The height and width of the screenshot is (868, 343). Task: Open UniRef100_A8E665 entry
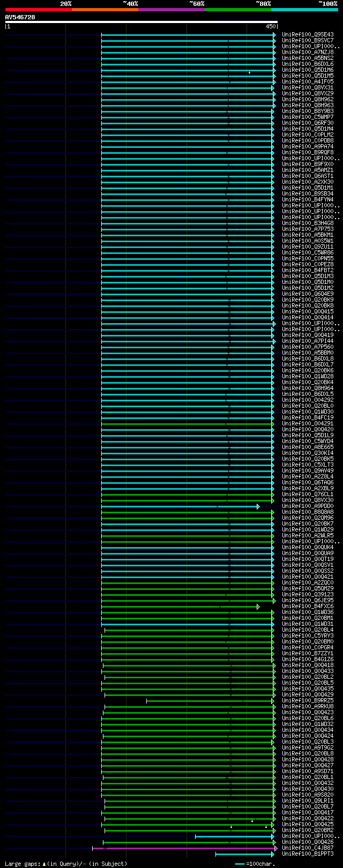(308, 447)
